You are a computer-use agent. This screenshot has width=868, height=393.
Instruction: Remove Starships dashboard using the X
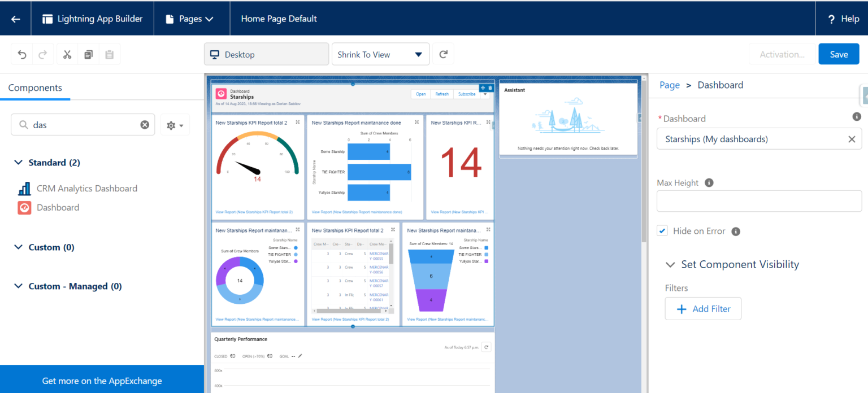coord(852,138)
